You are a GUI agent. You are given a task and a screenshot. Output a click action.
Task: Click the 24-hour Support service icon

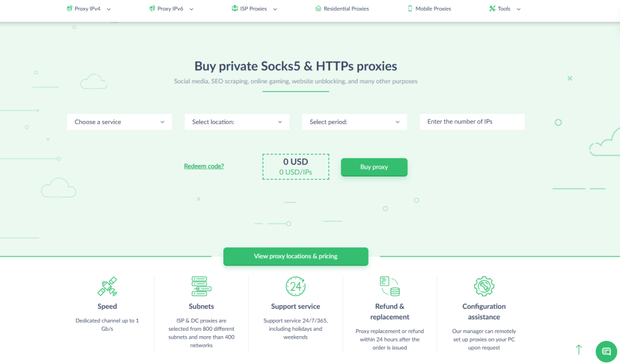coord(295,286)
